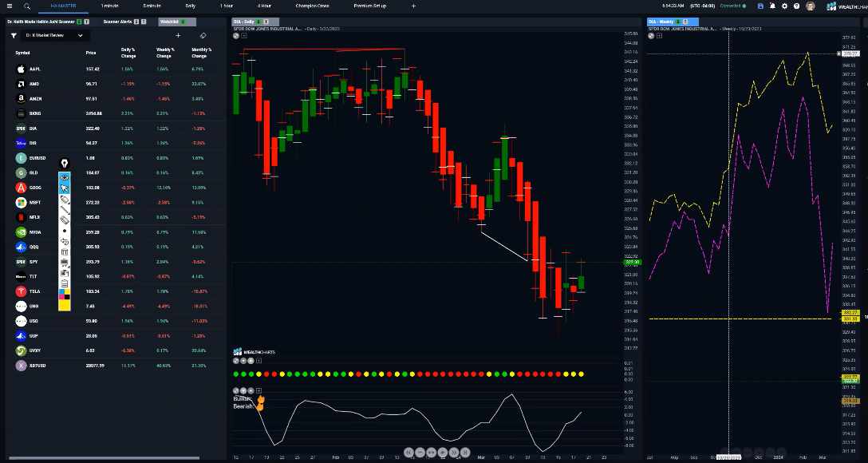This screenshot has height=463, width=868.
Task: Switch to Champion Cross workspace tab
Action: point(312,6)
